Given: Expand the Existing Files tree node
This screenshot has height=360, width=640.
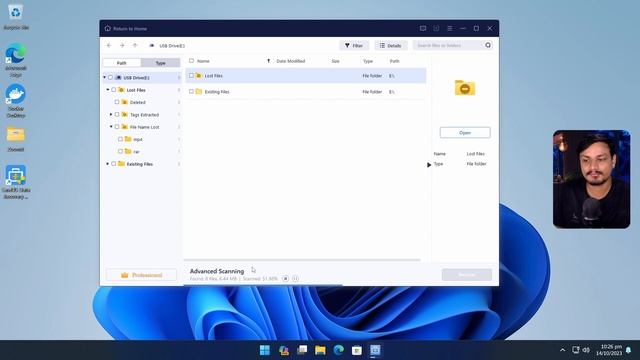Looking at the screenshot, I should (x=108, y=164).
